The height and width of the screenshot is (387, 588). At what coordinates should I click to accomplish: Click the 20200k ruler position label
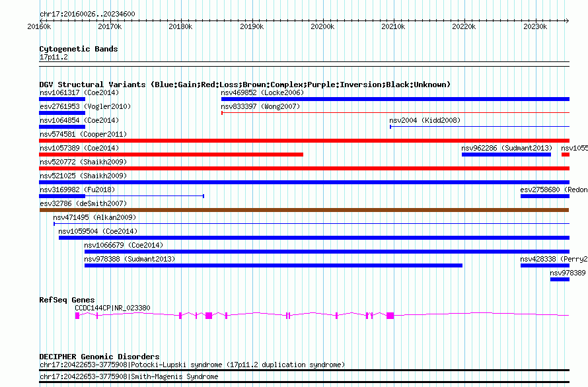tap(322, 26)
